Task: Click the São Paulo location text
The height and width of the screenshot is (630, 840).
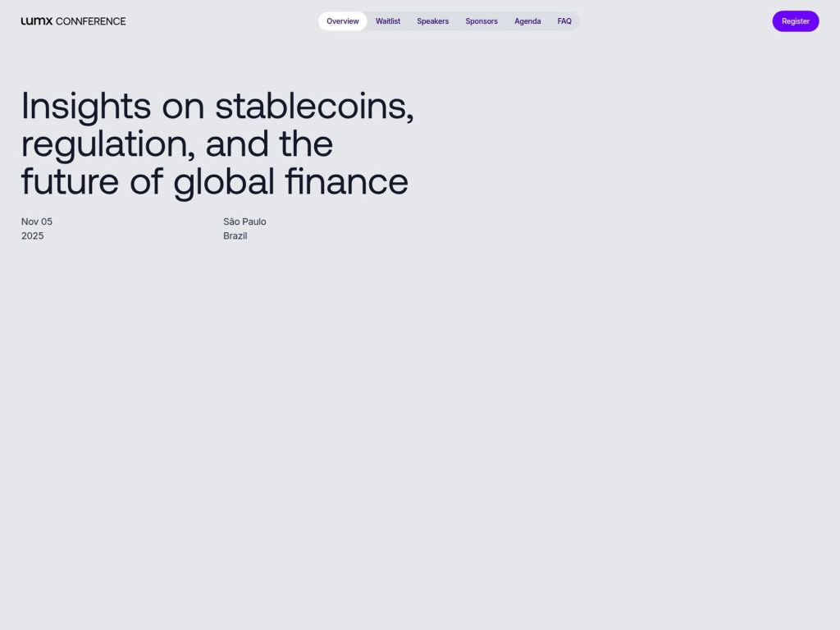Action: click(245, 221)
